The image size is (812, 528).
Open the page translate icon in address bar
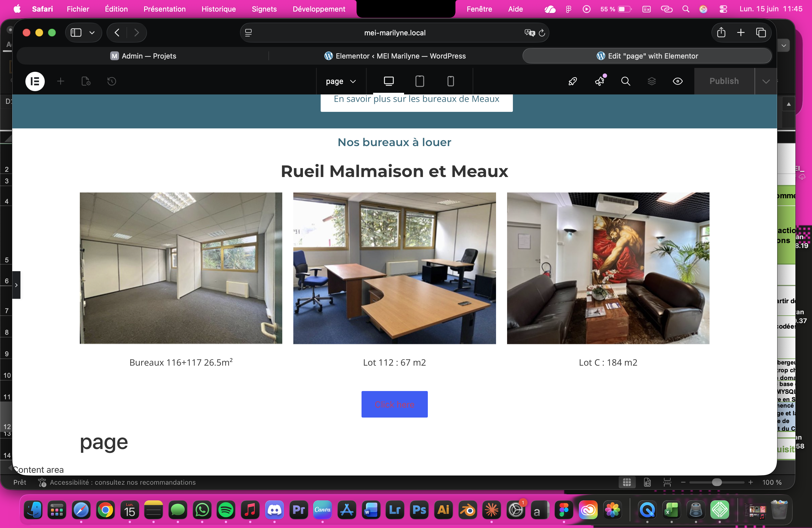coord(529,33)
